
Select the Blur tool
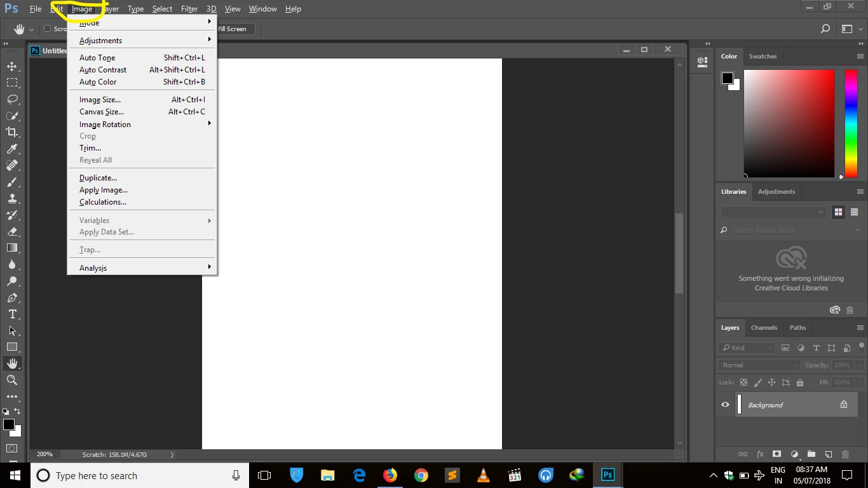[12, 264]
